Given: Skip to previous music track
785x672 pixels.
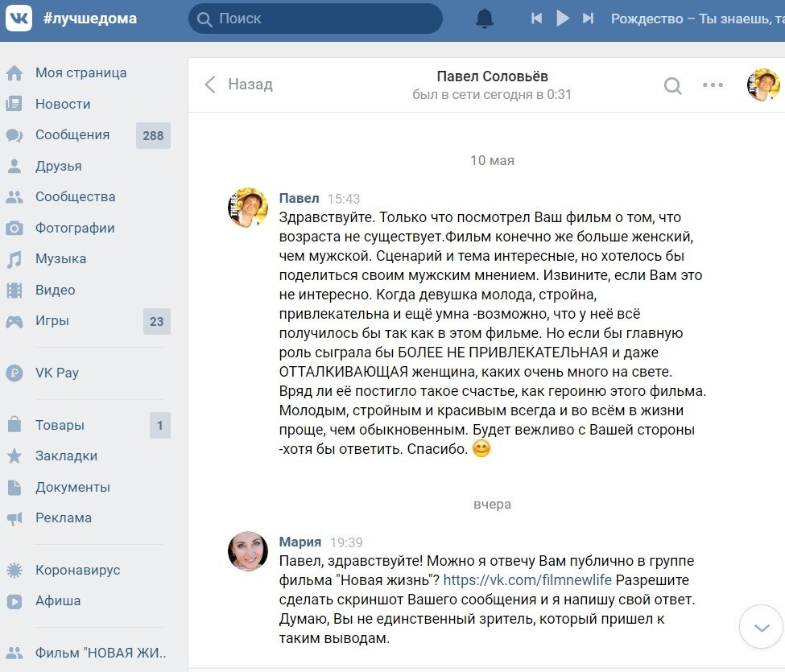Looking at the screenshot, I should click(x=537, y=19).
